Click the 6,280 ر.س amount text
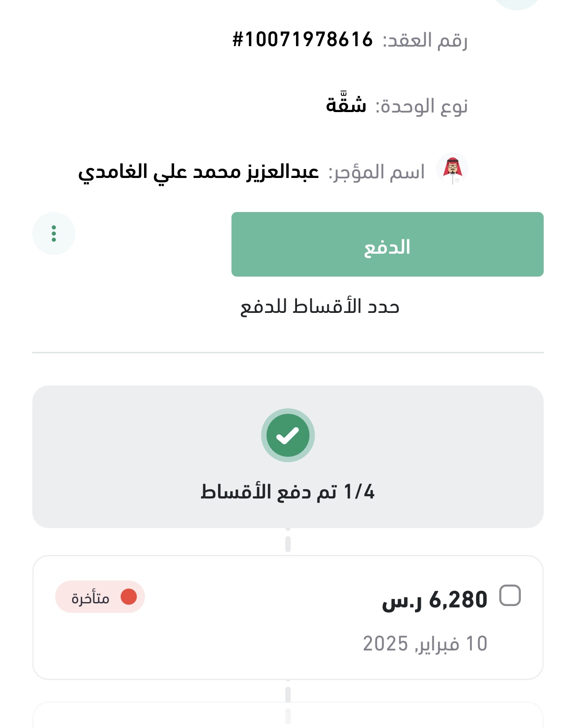This screenshot has width=576, height=728. coord(434,600)
